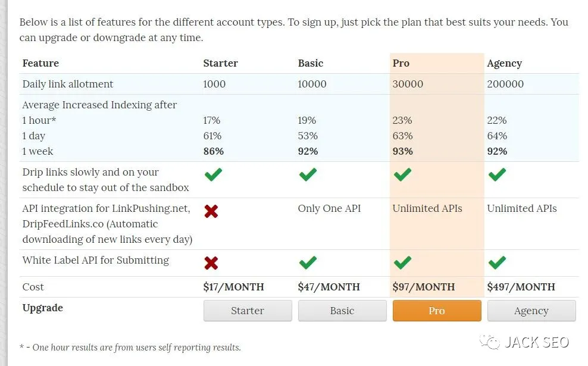
Task: Click green checkmark for Pro drip links
Action: tap(402, 175)
